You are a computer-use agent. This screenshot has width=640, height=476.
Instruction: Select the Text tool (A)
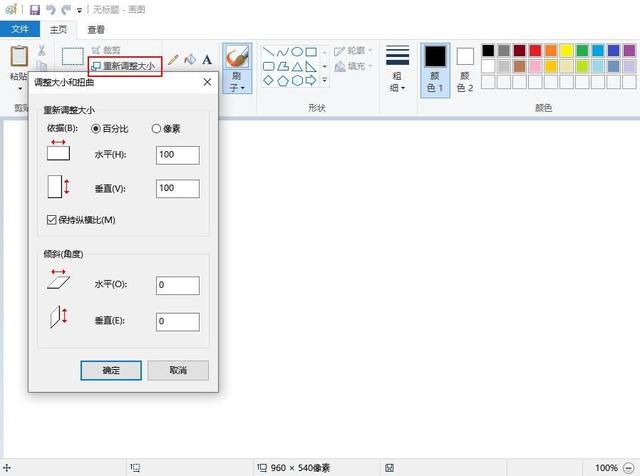point(207,60)
